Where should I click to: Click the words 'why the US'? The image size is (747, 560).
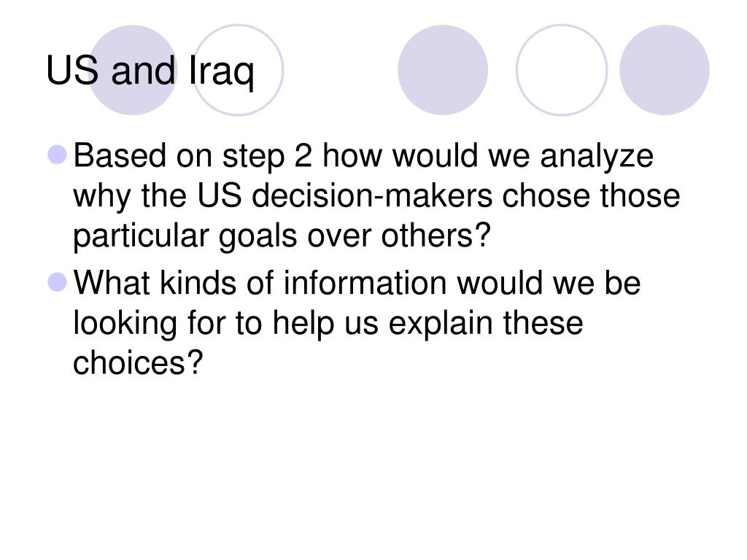[158, 197]
